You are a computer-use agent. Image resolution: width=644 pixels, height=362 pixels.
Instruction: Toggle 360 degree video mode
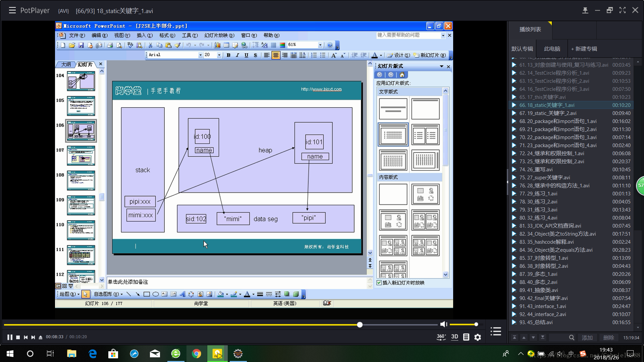coord(441,337)
